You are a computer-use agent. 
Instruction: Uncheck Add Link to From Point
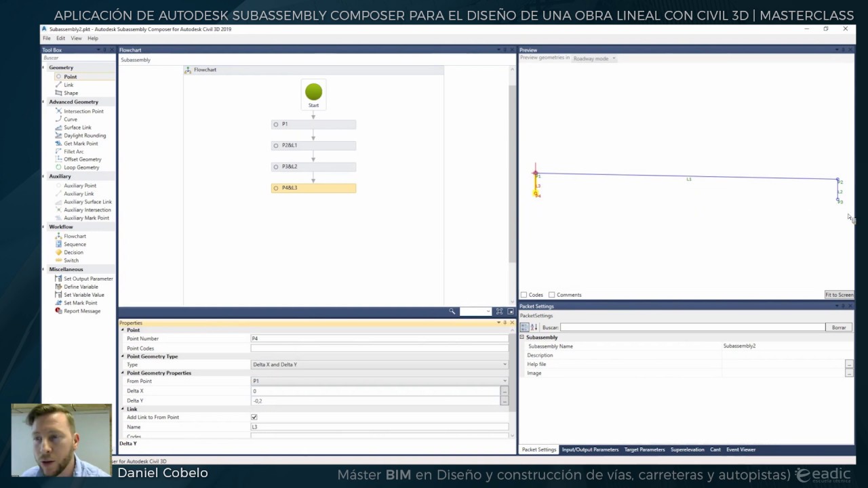tap(254, 418)
